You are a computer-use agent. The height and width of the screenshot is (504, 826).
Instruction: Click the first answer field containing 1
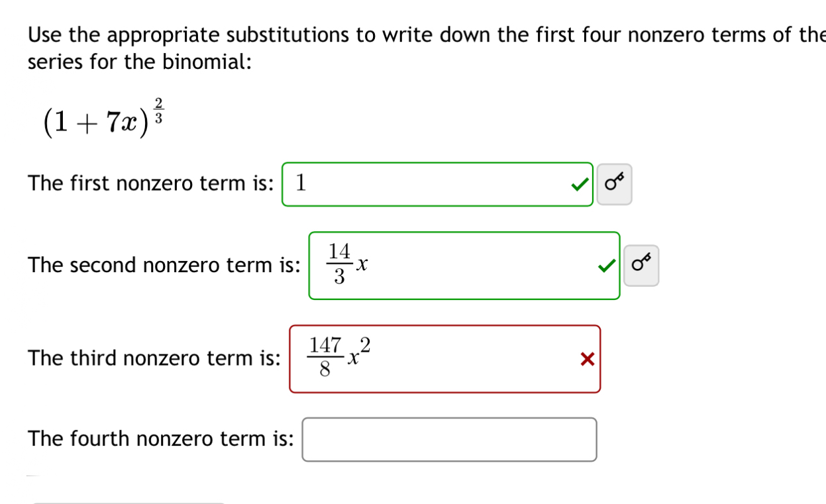point(437,185)
